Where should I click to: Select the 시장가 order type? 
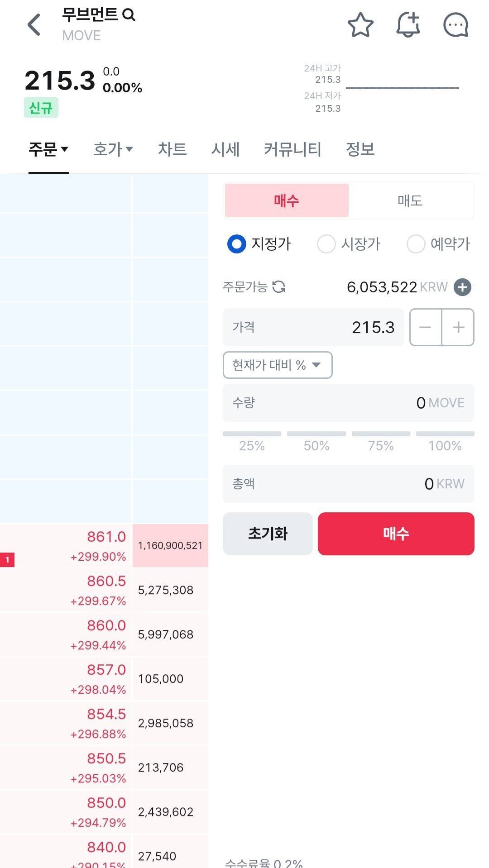[349, 244]
